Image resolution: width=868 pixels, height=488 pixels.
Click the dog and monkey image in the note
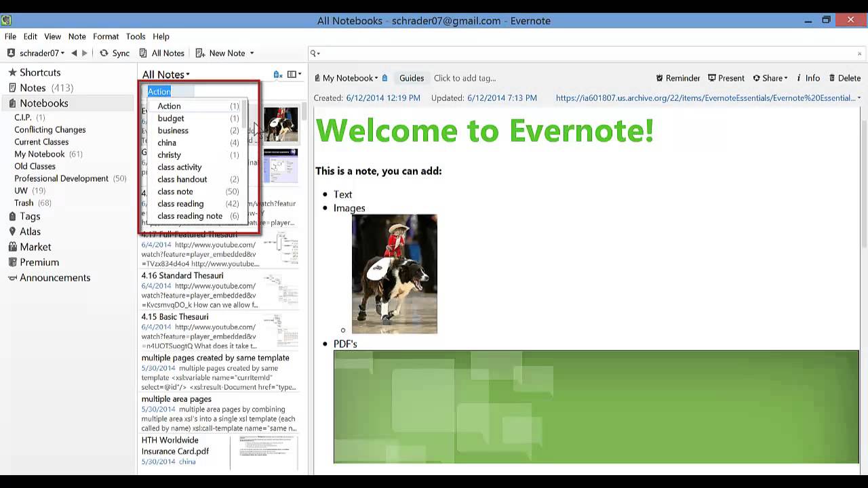(x=395, y=274)
